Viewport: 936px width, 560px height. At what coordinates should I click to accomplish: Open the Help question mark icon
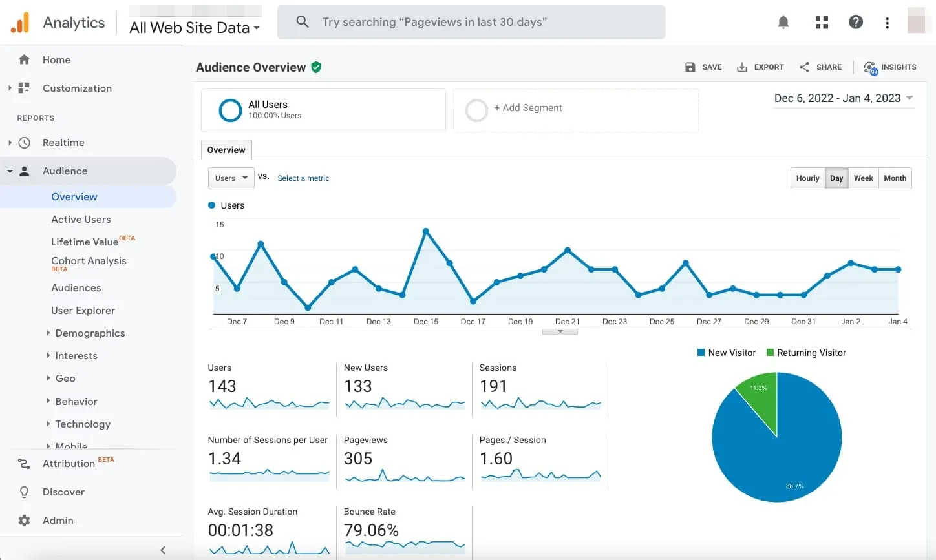click(x=855, y=21)
